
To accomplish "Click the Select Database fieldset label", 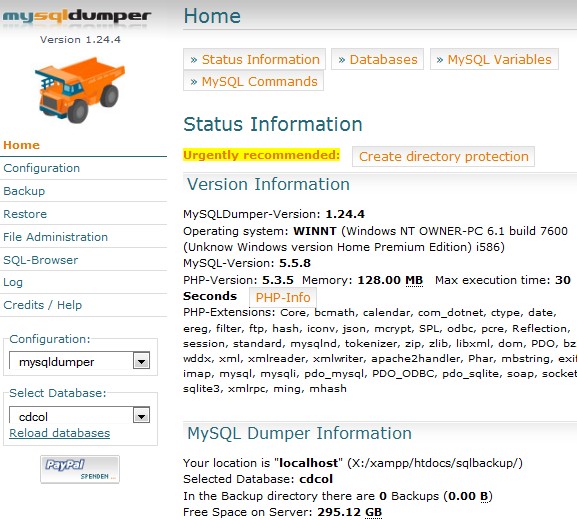I will point(58,393).
